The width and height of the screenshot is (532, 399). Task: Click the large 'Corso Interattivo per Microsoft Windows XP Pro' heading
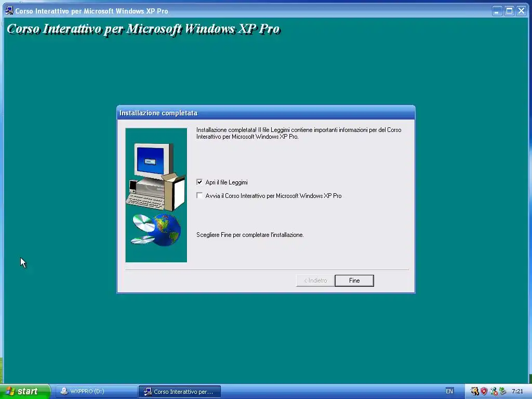click(x=143, y=29)
